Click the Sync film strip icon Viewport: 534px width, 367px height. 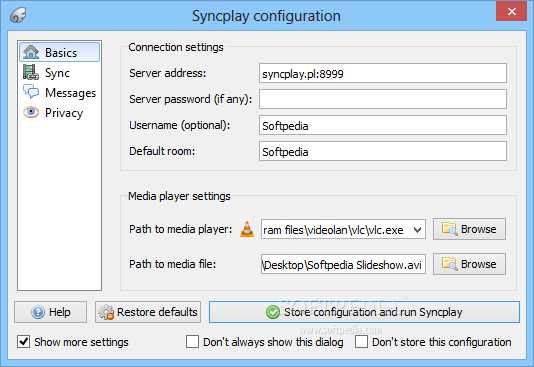[31, 72]
